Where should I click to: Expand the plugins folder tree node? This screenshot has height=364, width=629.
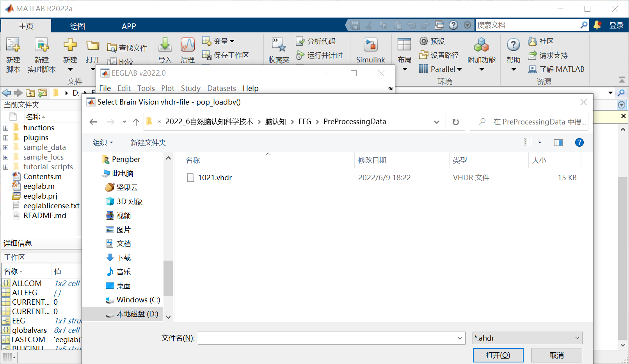tap(5, 137)
